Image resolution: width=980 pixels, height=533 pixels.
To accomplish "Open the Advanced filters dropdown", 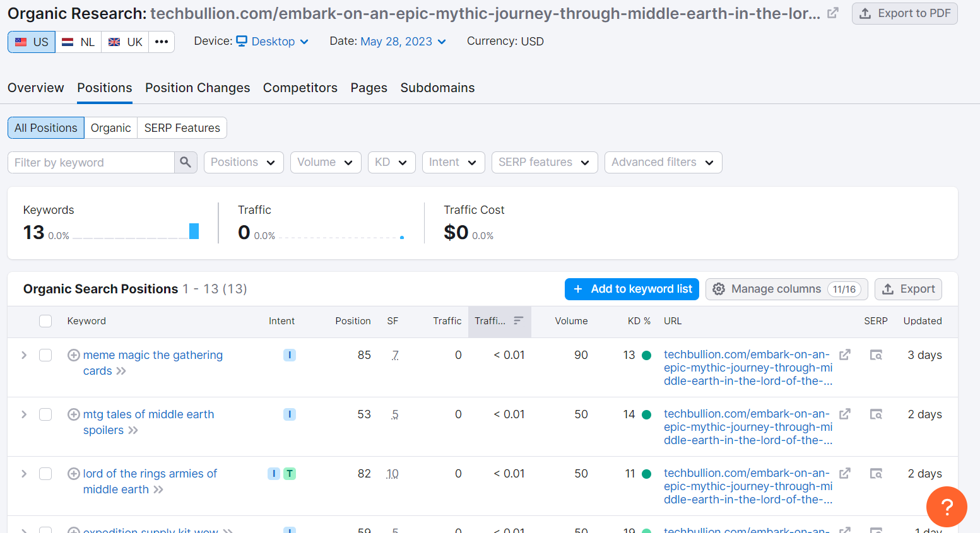I will [663, 162].
